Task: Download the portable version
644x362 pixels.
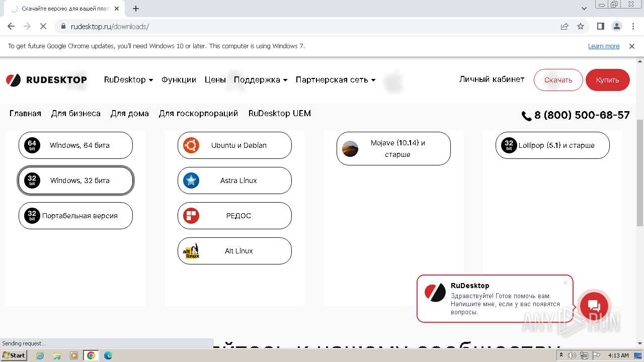Action: [75, 216]
